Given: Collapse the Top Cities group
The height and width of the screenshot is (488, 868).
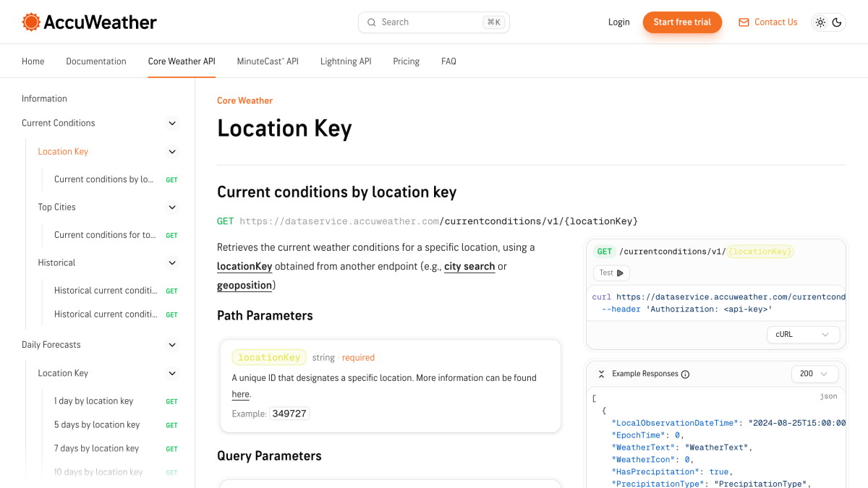Looking at the screenshot, I should (172, 207).
